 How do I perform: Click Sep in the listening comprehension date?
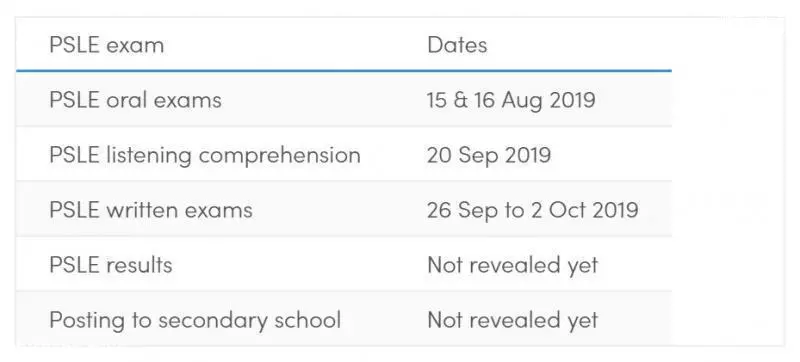478,156
